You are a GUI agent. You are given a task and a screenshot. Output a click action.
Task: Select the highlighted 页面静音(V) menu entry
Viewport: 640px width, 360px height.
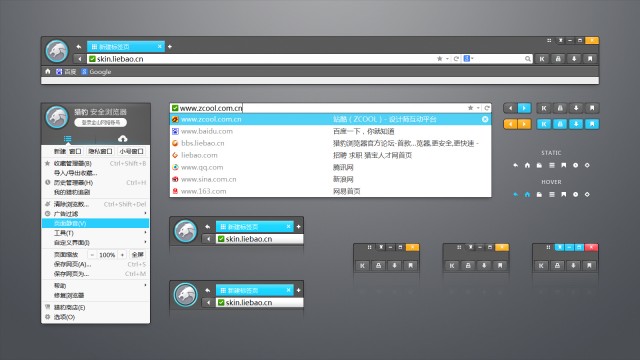(x=96, y=223)
